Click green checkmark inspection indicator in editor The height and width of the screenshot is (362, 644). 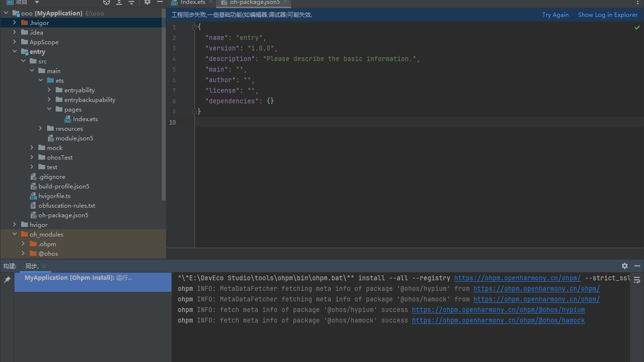click(x=637, y=28)
